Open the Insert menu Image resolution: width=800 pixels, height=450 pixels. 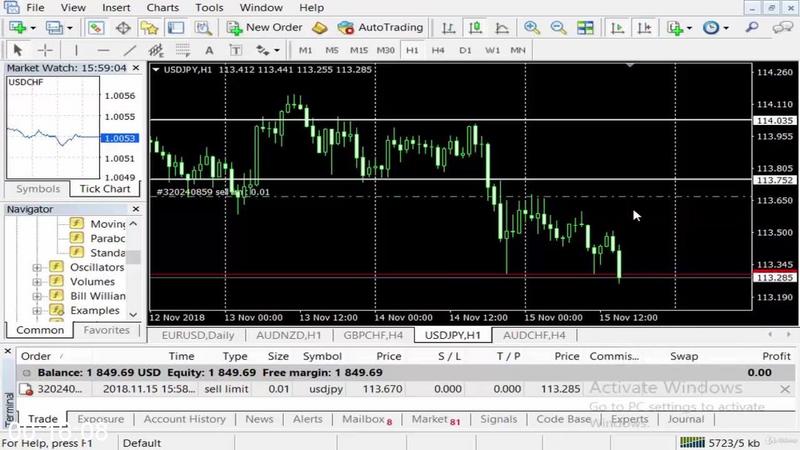(116, 8)
